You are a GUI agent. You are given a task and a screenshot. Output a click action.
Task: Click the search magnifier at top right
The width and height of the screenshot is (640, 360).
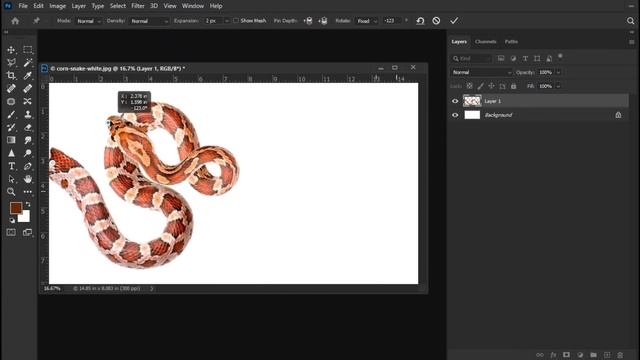pos(630,21)
